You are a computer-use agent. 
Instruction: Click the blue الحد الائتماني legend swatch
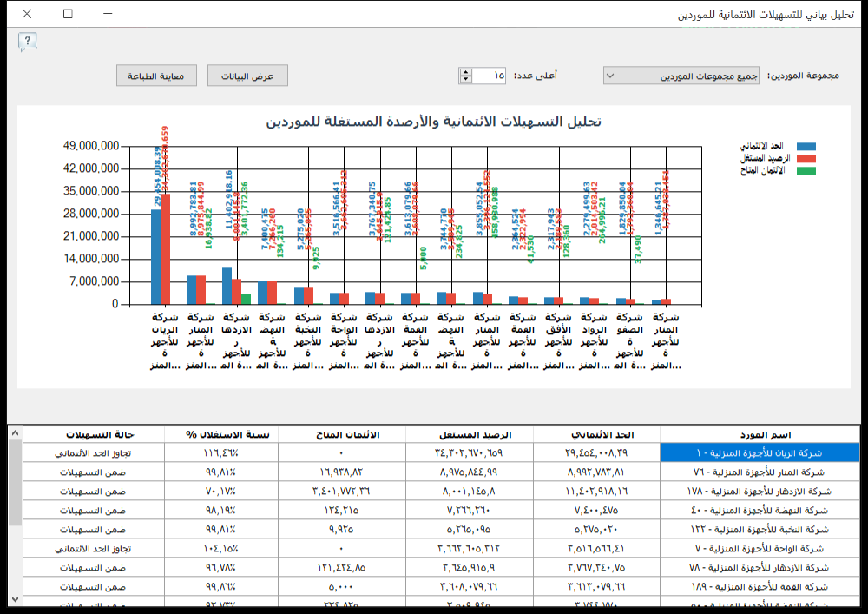[806, 146]
